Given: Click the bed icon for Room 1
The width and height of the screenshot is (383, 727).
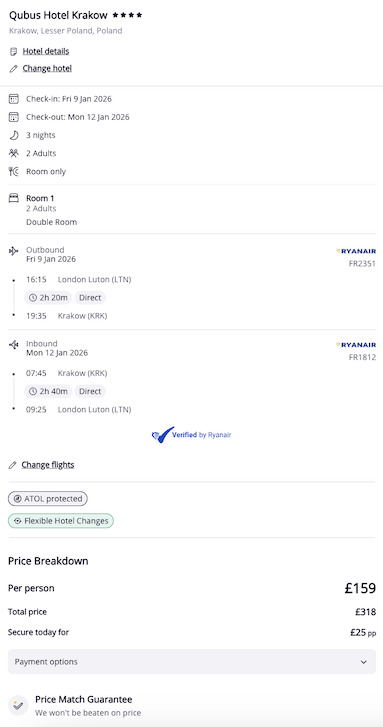Looking at the screenshot, I should (x=14, y=198).
